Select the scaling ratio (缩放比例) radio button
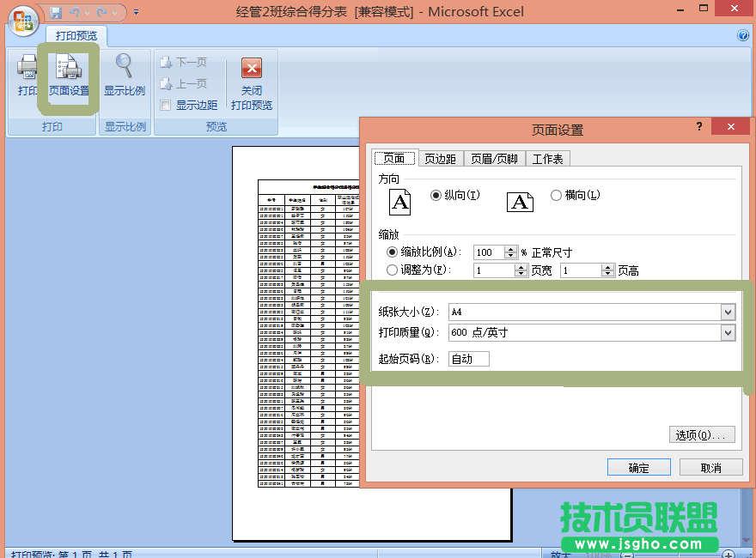Screen dimensions: 756x558 (393, 252)
